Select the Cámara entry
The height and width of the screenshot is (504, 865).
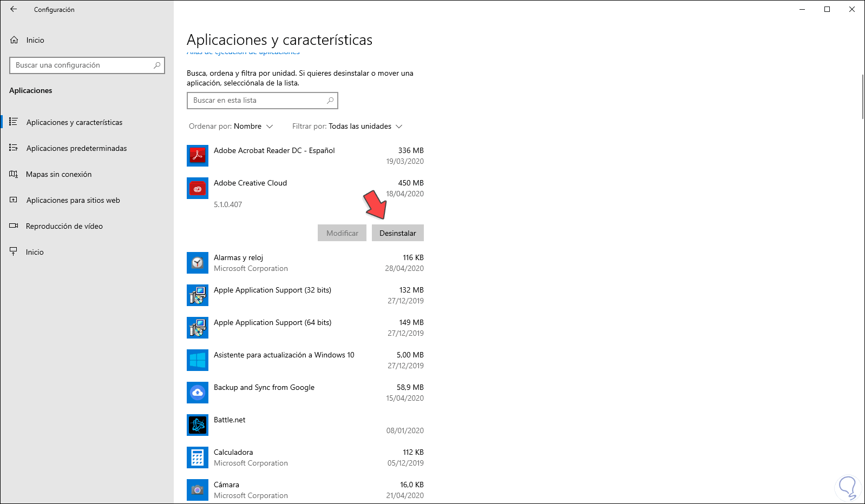[x=305, y=490]
